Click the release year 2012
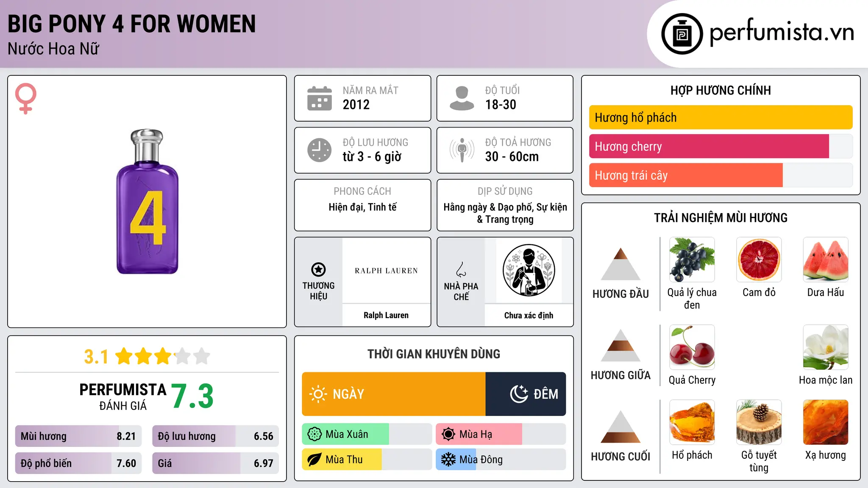 (356, 105)
